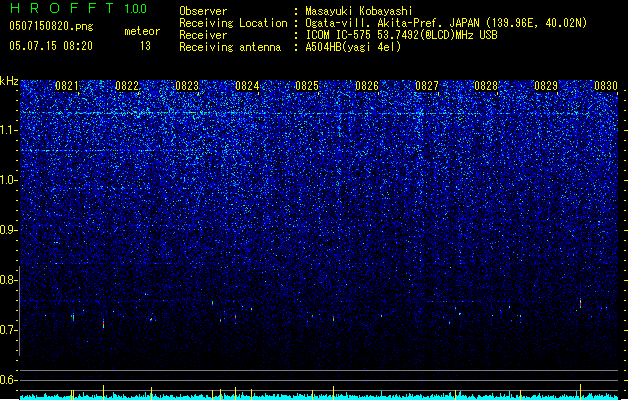Click the 0825 time label
The height and width of the screenshot is (400, 629).
[x=307, y=86]
